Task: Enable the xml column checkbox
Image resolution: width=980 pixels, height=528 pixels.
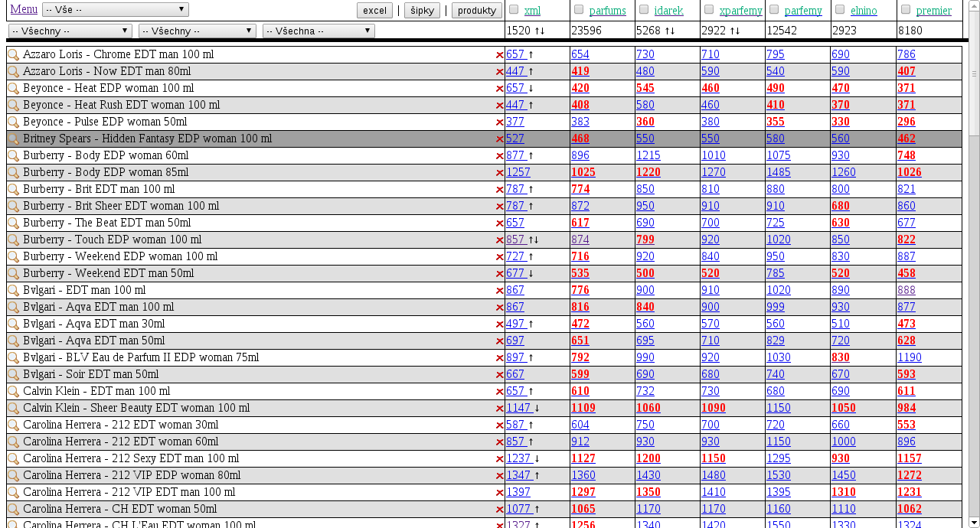Action: pyautogui.click(x=514, y=10)
